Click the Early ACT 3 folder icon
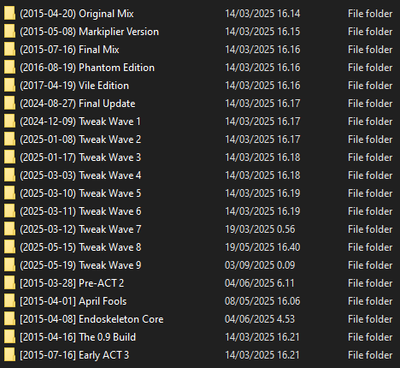 10,356
